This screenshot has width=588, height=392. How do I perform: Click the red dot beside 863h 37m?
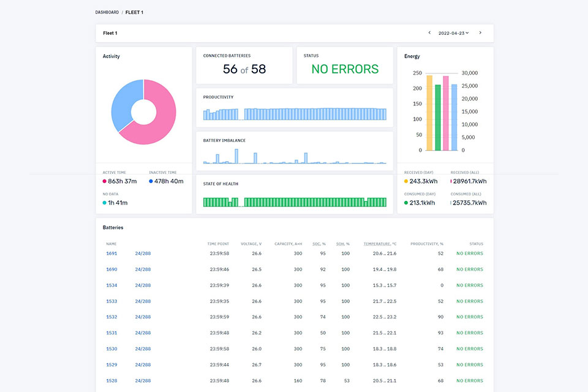click(x=104, y=181)
